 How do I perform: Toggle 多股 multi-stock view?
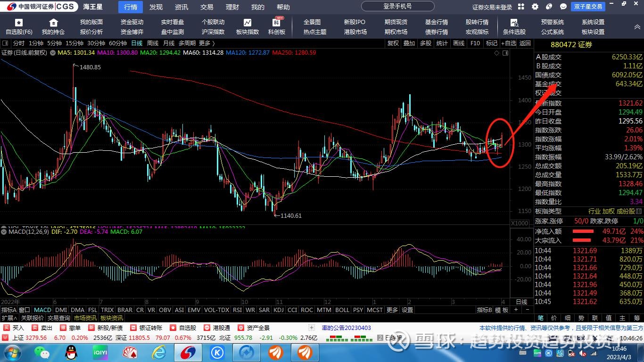tap(425, 43)
